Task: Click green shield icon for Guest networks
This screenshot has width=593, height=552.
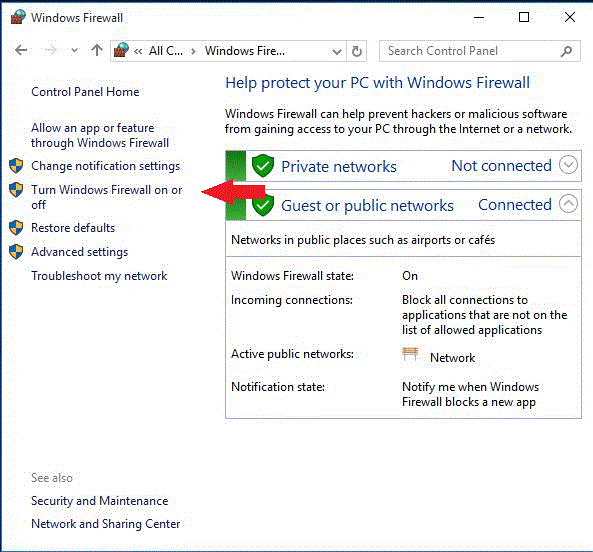Action: click(x=263, y=206)
